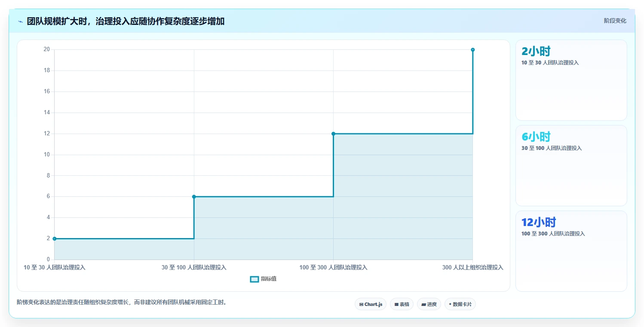Click the axis label 30 至 100 人团队治理投入
The image size is (644, 327).
pyautogui.click(x=194, y=267)
